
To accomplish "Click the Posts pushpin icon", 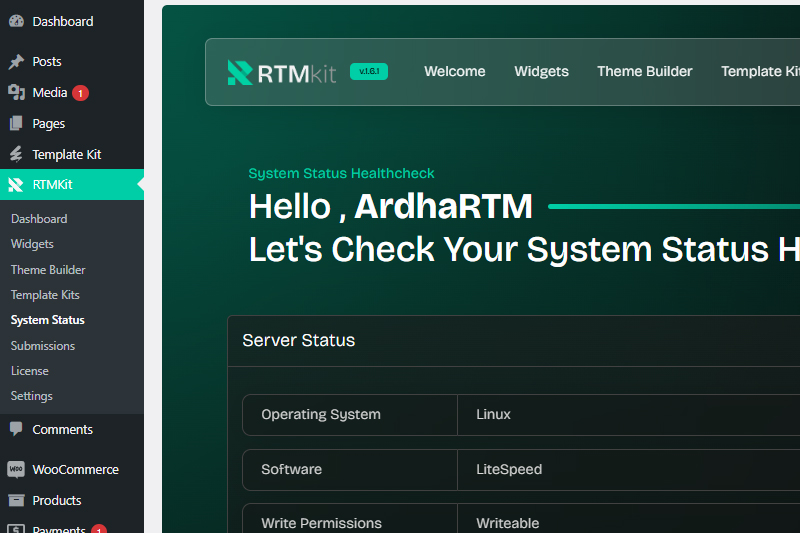I will click(16, 62).
